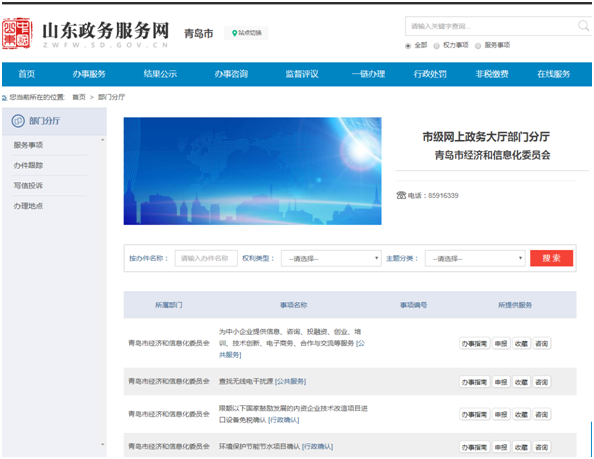Click the phone number 85916339
This screenshot has height=459, width=594.
tap(443, 196)
